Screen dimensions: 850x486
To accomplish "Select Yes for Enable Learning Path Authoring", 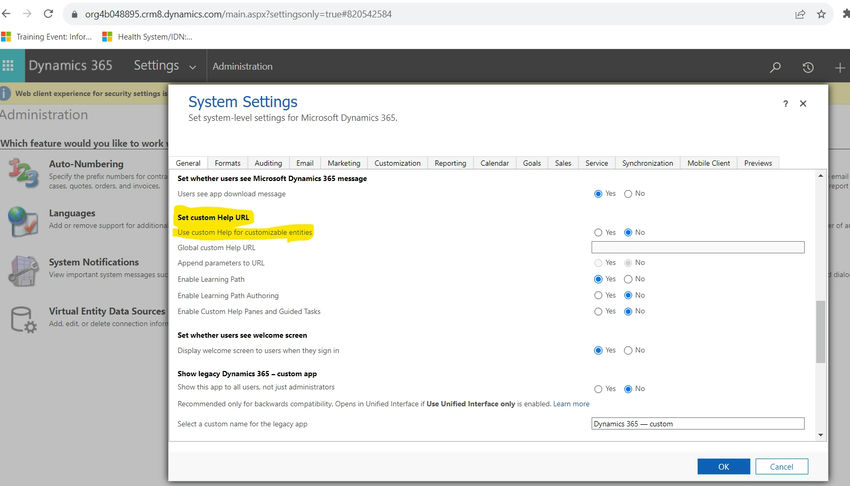I will point(598,295).
